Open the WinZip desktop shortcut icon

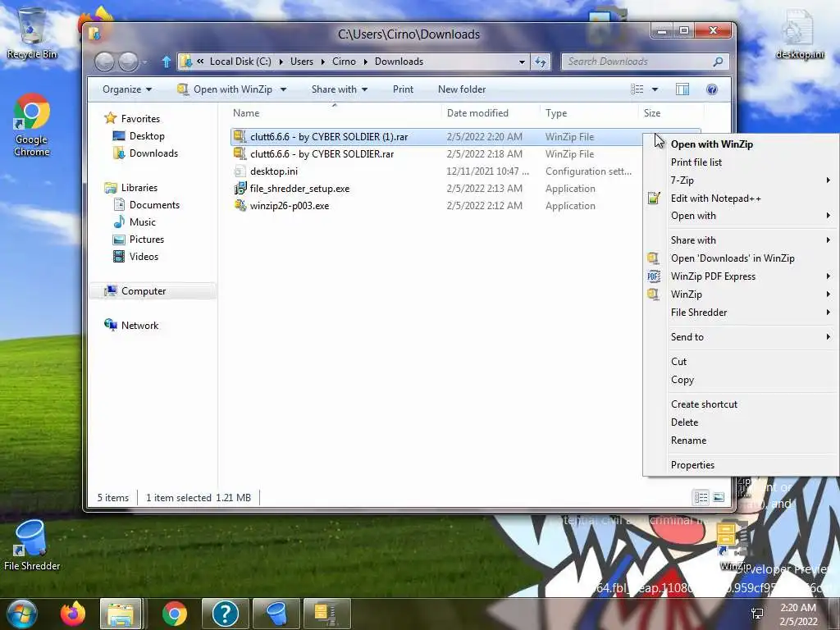[x=734, y=546]
